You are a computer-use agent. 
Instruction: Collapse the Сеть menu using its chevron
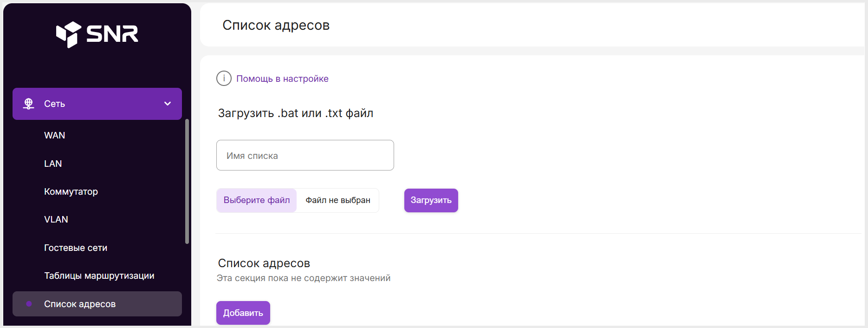[168, 104]
